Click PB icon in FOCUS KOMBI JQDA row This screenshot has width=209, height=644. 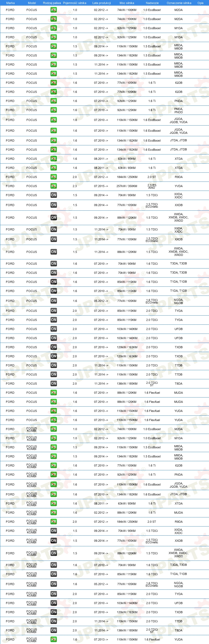coord(53,484)
